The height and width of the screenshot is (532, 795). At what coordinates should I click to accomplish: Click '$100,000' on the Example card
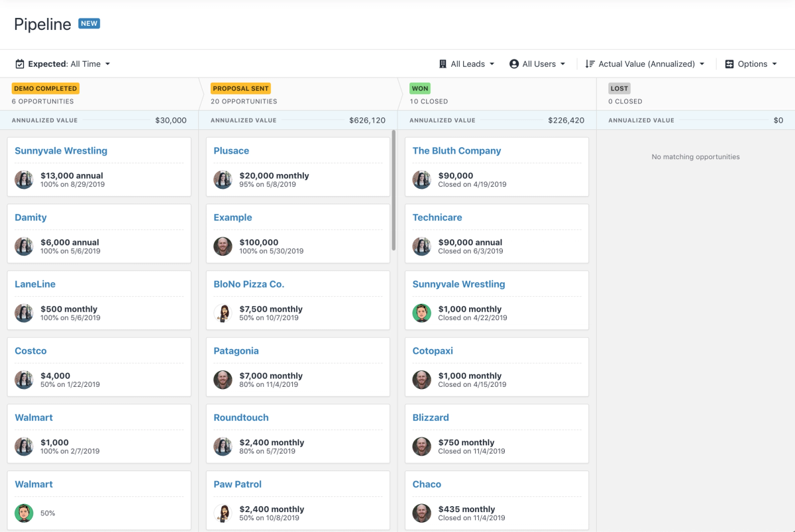259,242
